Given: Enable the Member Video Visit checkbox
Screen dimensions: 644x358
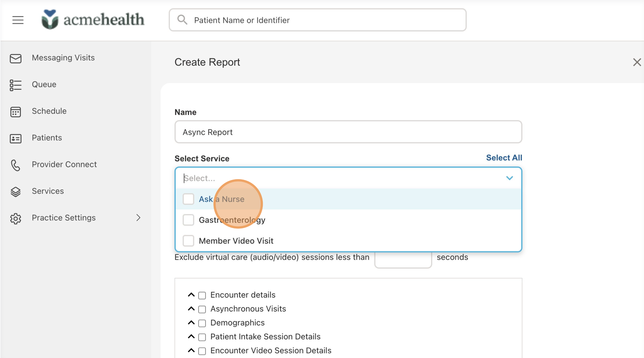Looking at the screenshot, I should (188, 241).
